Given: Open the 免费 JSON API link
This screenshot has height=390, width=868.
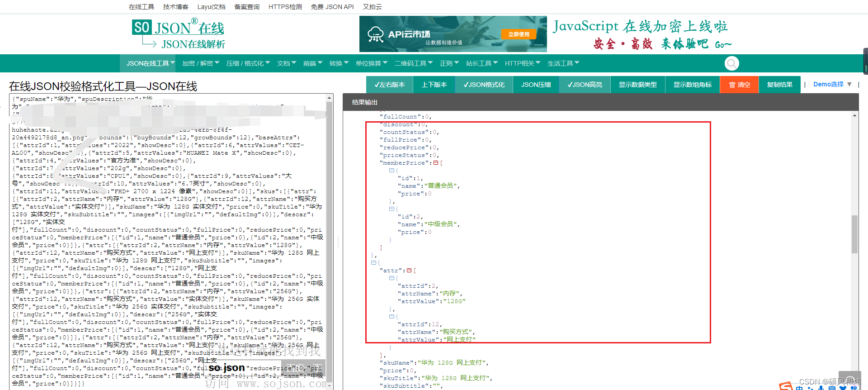Looking at the screenshot, I should (332, 7).
